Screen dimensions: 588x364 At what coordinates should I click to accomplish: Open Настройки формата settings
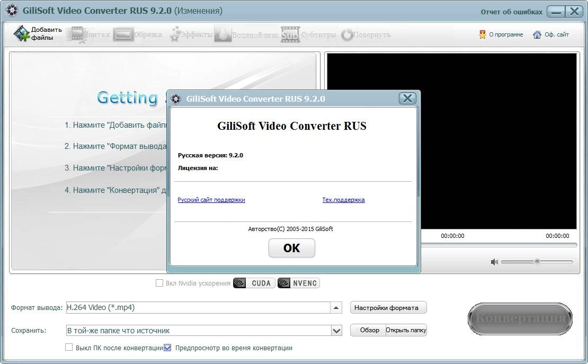click(388, 308)
